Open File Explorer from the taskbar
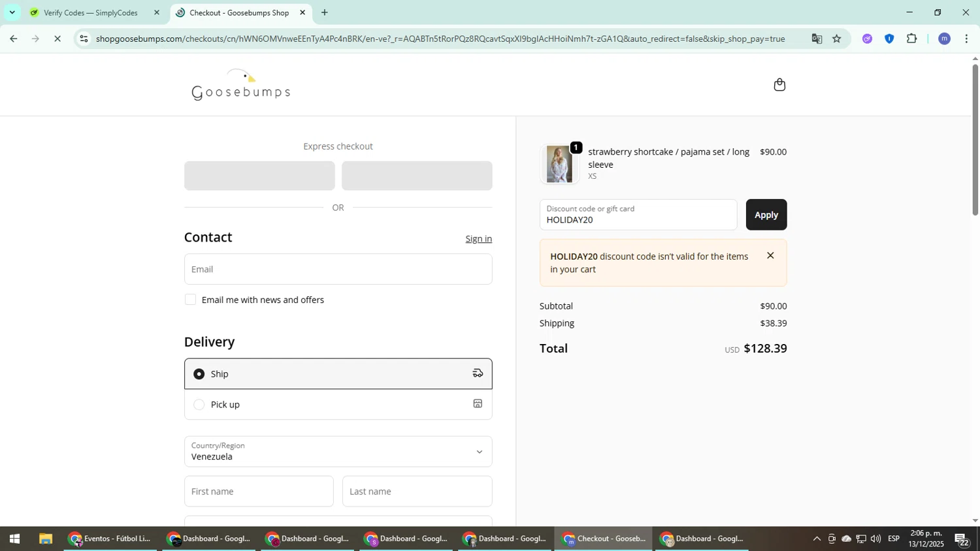Screen dimensions: 980x551 click(46, 539)
